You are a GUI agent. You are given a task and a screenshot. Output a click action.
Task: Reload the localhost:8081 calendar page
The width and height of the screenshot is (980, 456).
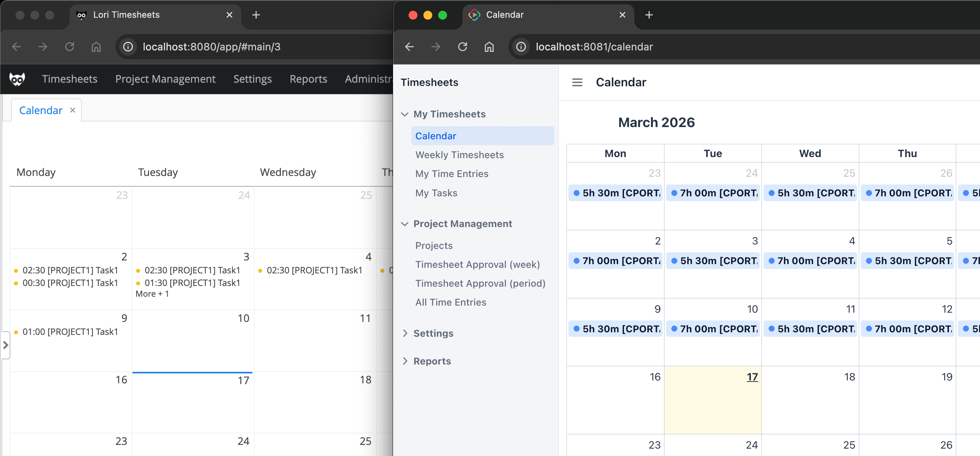[x=462, y=46]
